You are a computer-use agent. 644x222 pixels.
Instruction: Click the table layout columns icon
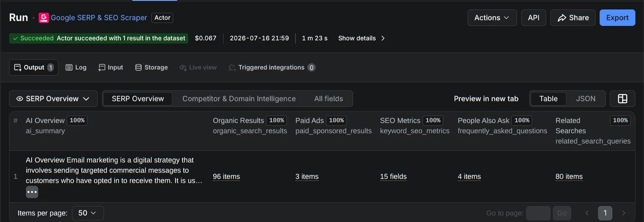[x=623, y=99]
